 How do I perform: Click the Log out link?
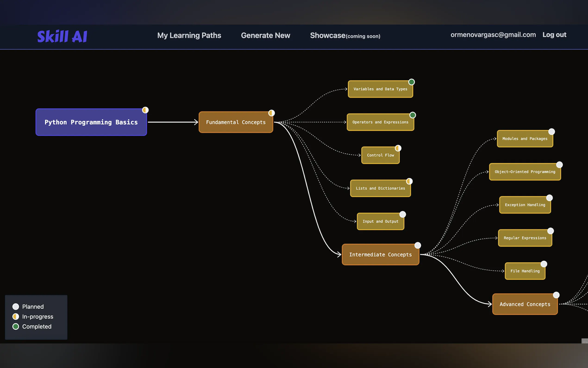coord(554,35)
